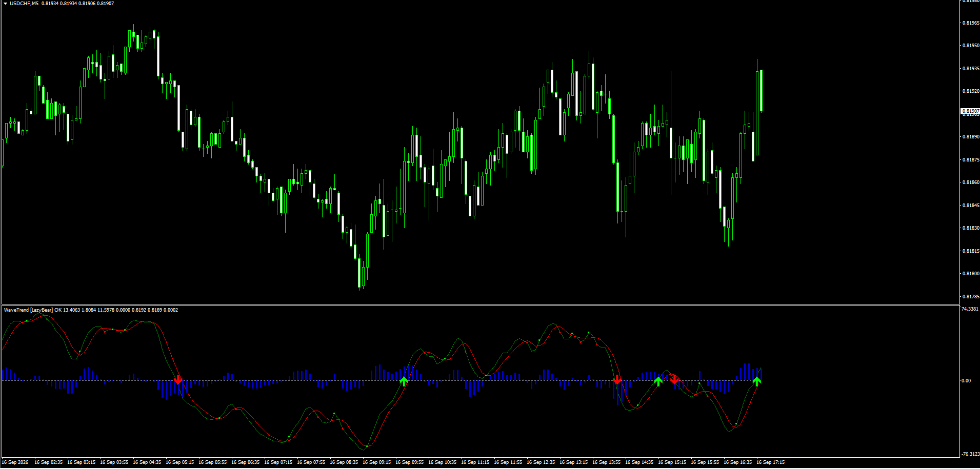Select the red sell arrow near 13:55
Image resolution: width=980 pixels, height=469 pixels.
[617, 379]
